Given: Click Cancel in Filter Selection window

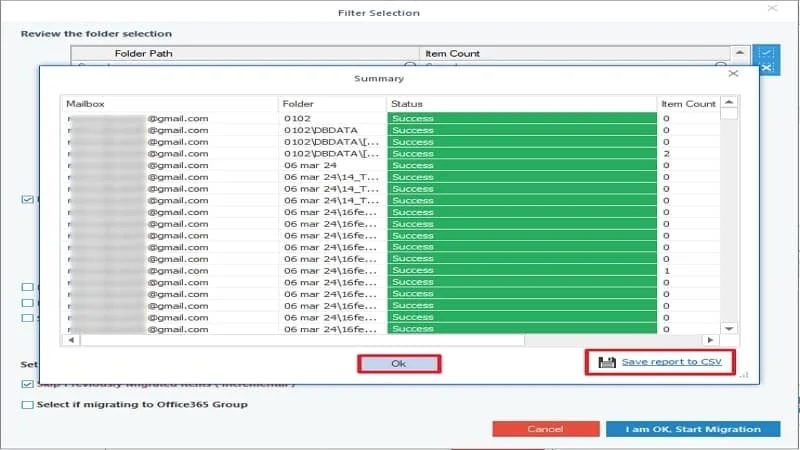Looking at the screenshot, I should tap(546, 429).
